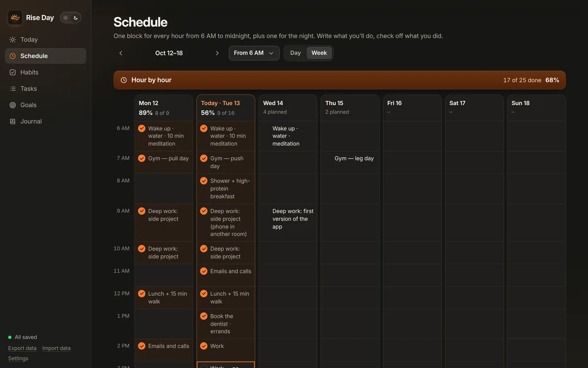Open Journal in the sidebar
Screen dimensions: 588x368
tap(46, 121)
